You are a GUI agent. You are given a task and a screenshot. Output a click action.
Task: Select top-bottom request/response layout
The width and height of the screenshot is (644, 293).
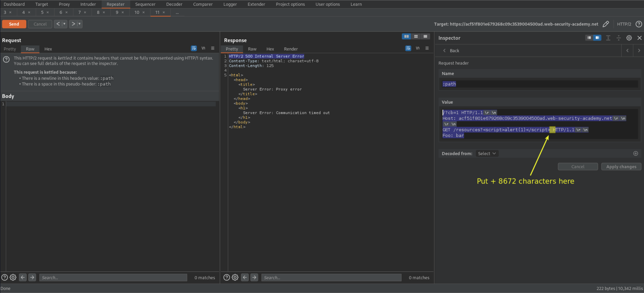pyautogui.click(x=416, y=36)
